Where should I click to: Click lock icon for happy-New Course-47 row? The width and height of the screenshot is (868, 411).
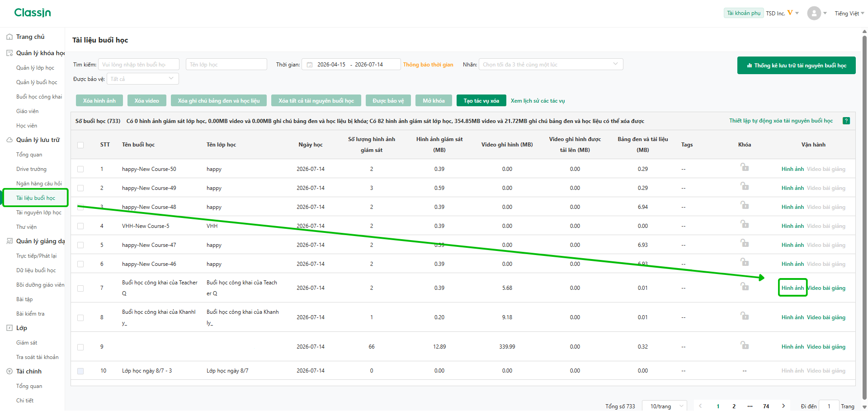click(745, 243)
